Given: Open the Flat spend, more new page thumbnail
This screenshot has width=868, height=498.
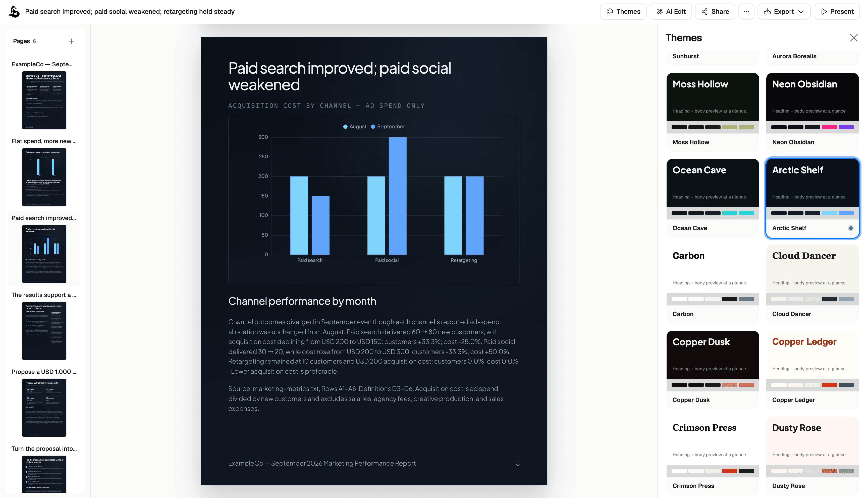Looking at the screenshot, I should coord(44,177).
